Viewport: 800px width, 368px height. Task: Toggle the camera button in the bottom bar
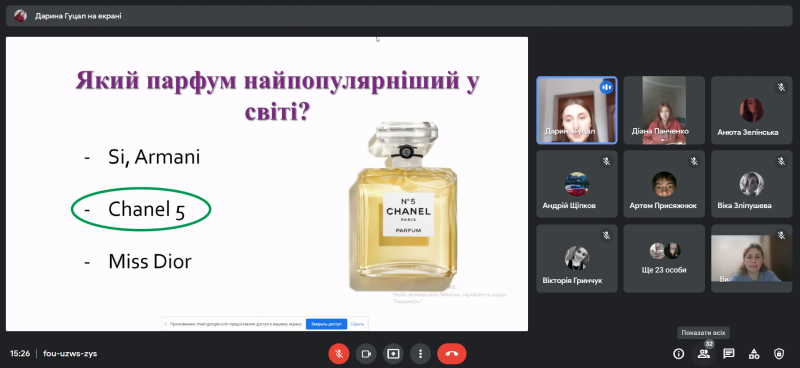pos(366,354)
